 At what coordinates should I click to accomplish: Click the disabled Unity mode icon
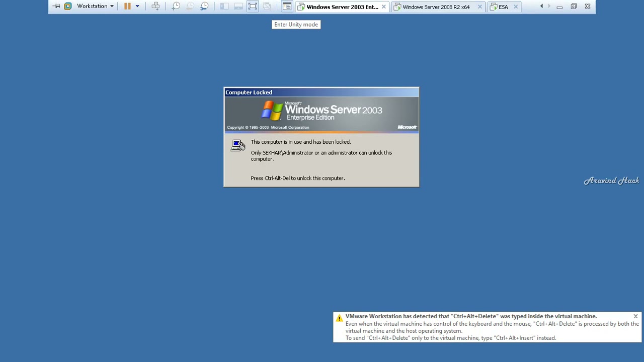click(267, 7)
